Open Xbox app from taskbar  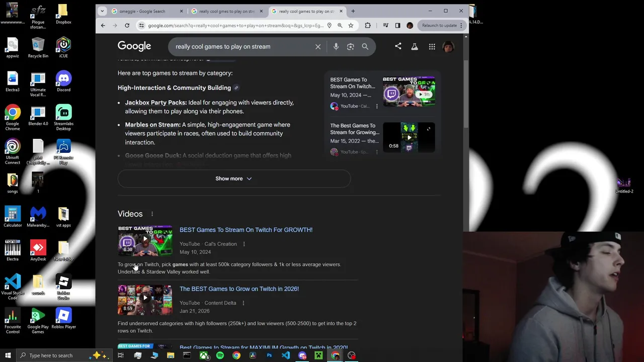tap(204, 355)
